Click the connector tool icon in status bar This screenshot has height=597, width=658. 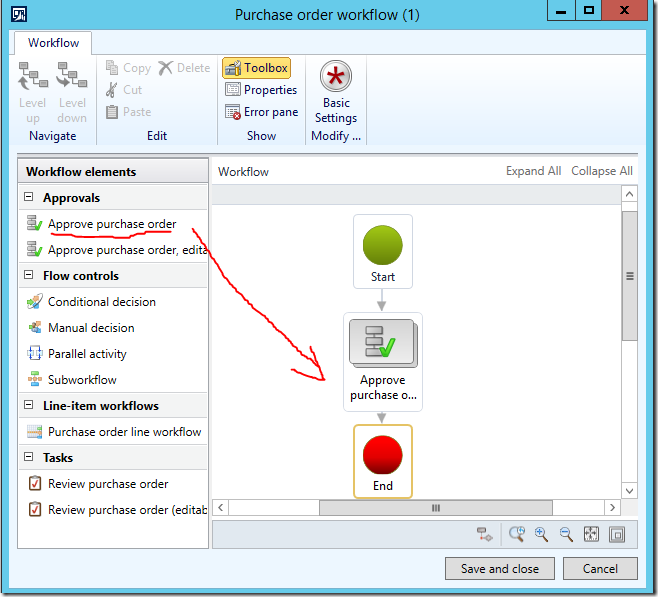(x=485, y=534)
